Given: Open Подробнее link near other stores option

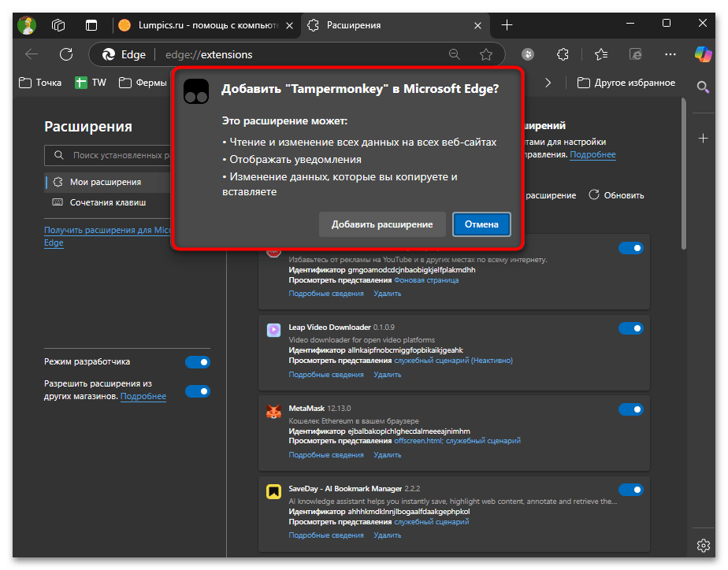Looking at the screenshot, I should click(x=143, y=396).
